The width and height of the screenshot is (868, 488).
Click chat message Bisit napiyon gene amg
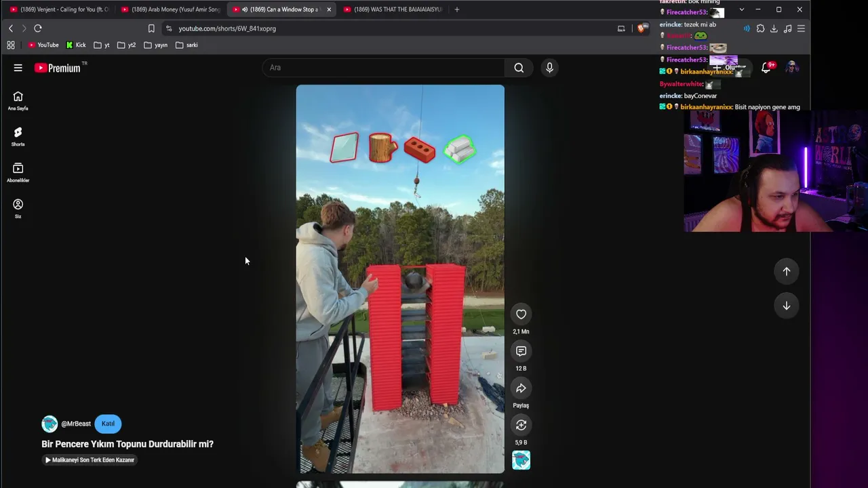coord(767,107)
